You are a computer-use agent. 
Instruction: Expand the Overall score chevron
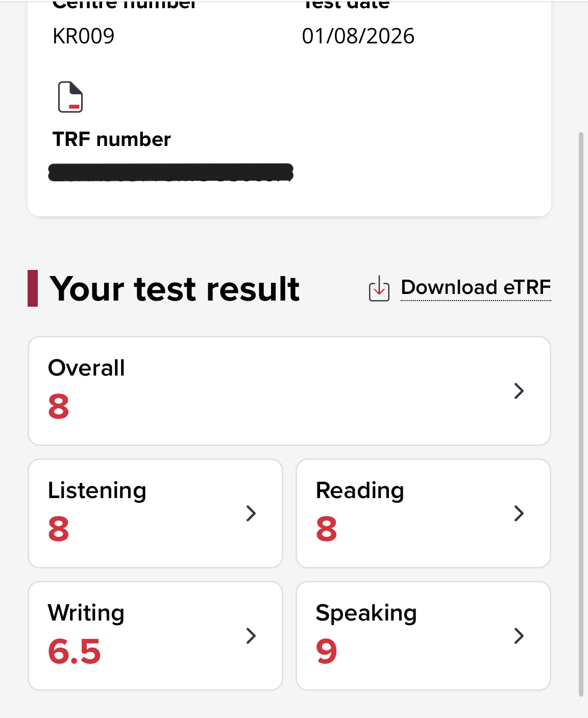[x=519, y=391]
